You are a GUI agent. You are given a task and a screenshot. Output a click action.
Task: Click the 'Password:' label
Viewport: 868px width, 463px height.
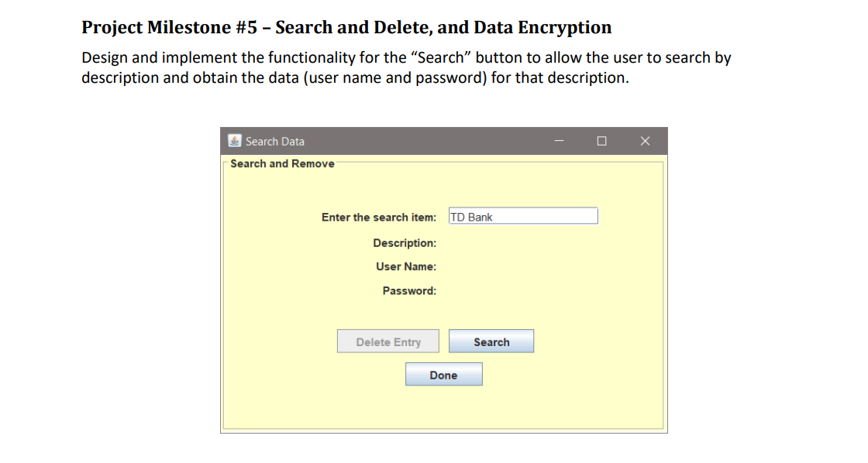coord(409,291)
